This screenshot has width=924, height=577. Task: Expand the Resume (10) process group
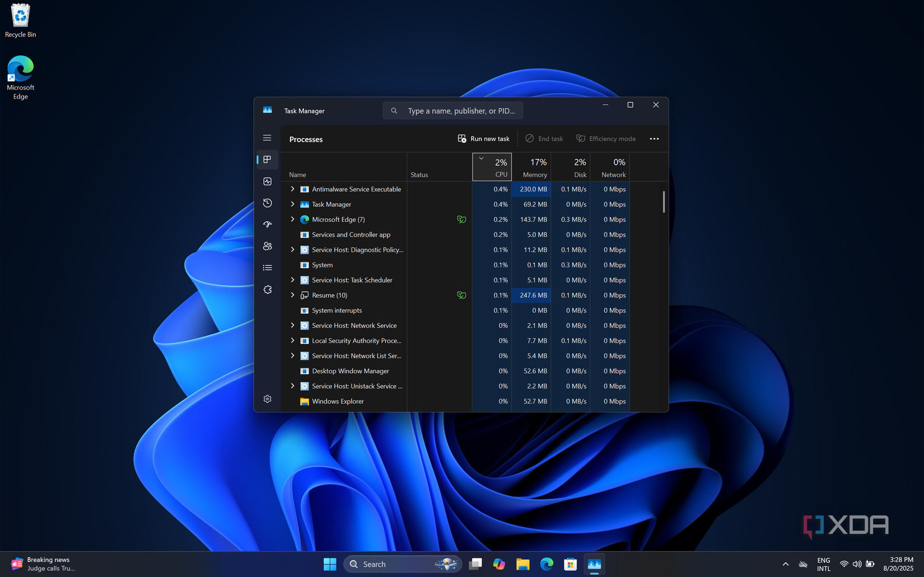click(x=292, y=295)
